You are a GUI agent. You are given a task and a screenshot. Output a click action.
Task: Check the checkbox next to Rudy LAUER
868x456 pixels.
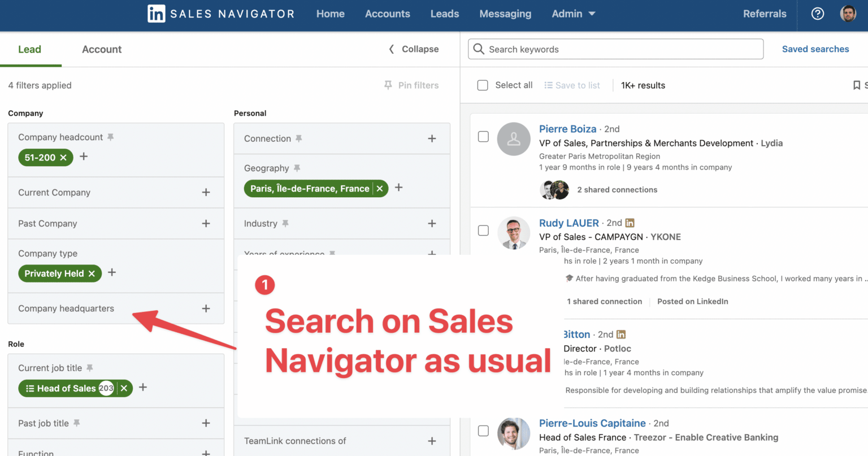click(483, 230)
